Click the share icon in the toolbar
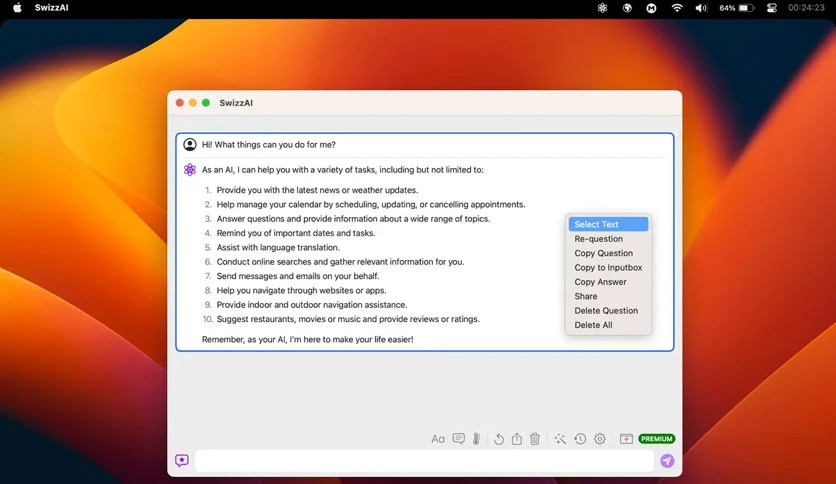The image size is (836, 484). click(x=517, y=439)
